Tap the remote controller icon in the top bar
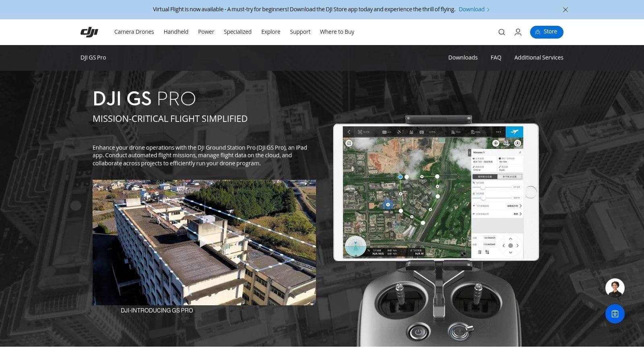Screen dimensions: 644x362 (x=411, y=132)
